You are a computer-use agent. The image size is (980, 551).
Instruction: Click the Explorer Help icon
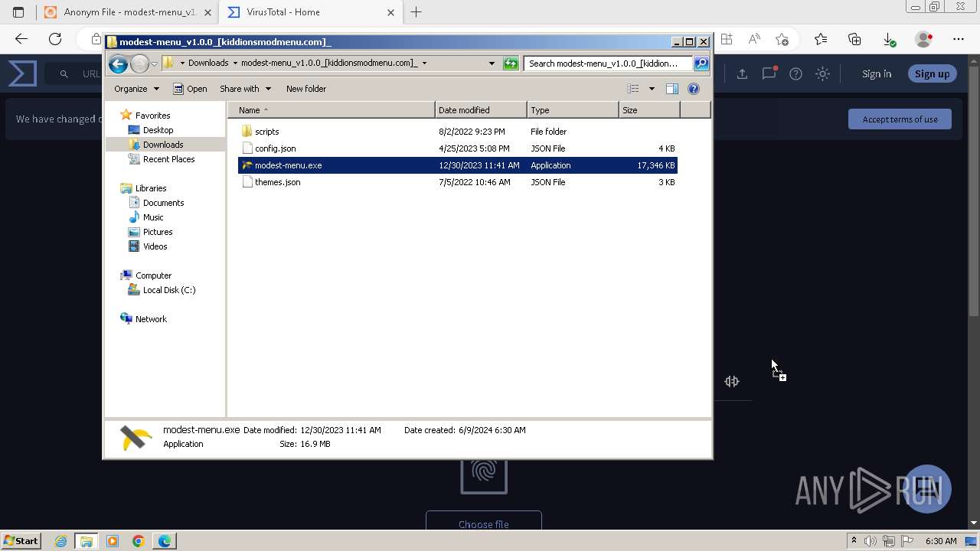tap(694, 89)
